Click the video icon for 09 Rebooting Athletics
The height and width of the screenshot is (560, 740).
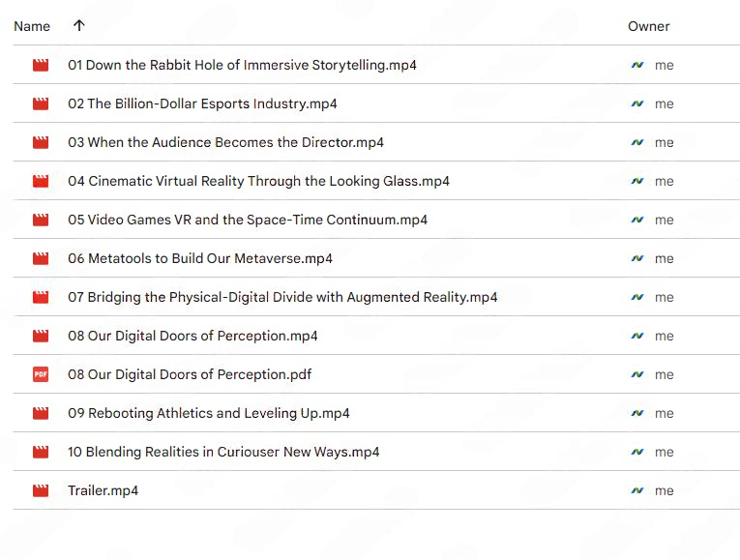tap(41, 413)
